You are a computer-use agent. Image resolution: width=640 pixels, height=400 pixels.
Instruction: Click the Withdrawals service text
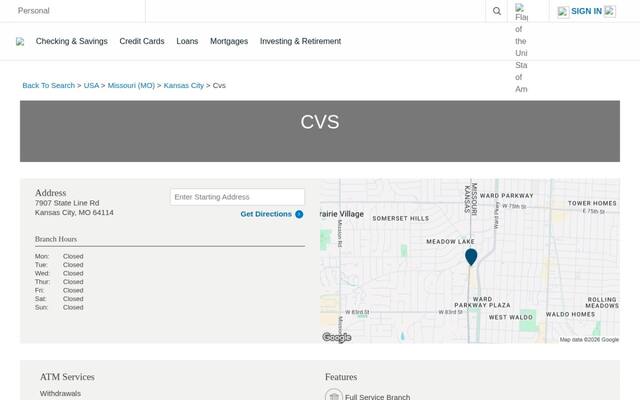(60, 393)
